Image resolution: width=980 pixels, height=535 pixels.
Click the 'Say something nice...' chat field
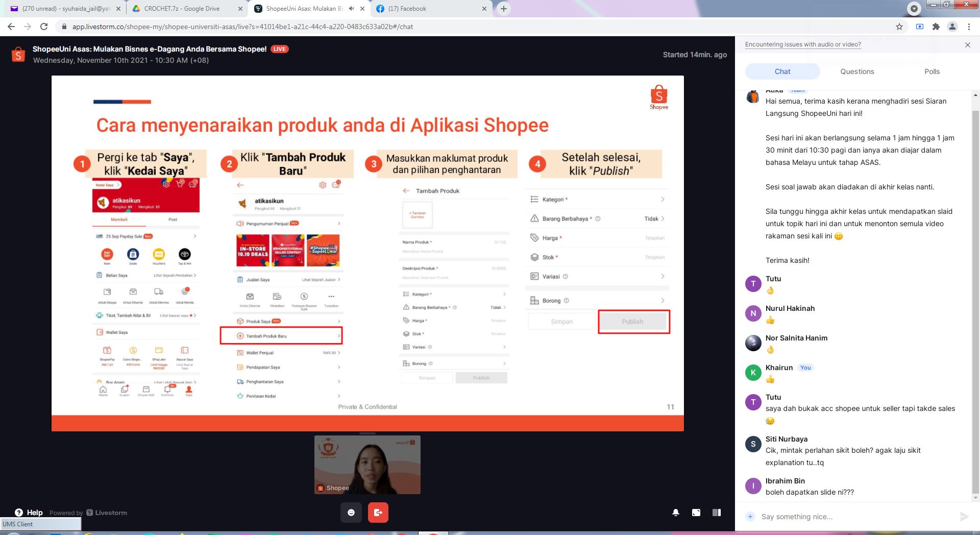(x=852, y=517)
